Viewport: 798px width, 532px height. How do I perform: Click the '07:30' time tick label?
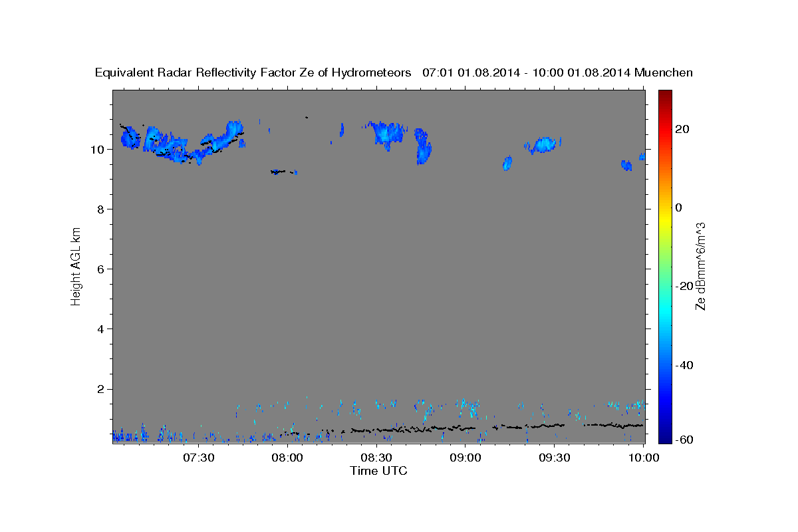click(x=199, y=458)
